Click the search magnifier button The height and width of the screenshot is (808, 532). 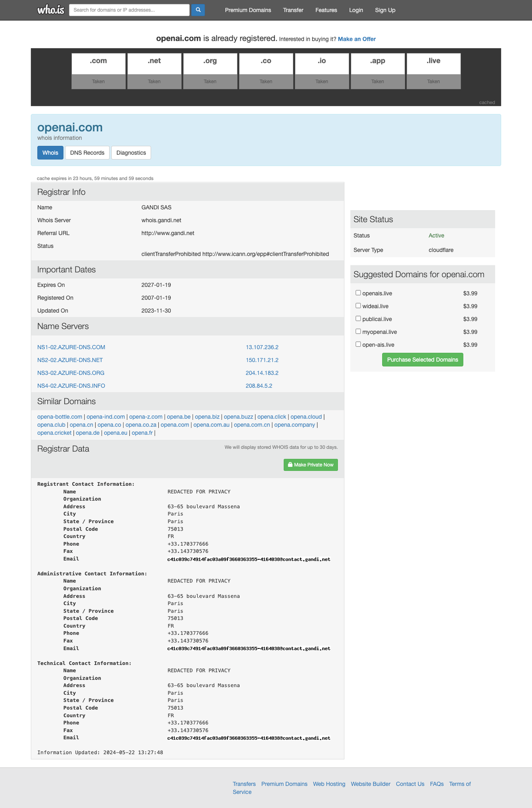pos(198,10)
